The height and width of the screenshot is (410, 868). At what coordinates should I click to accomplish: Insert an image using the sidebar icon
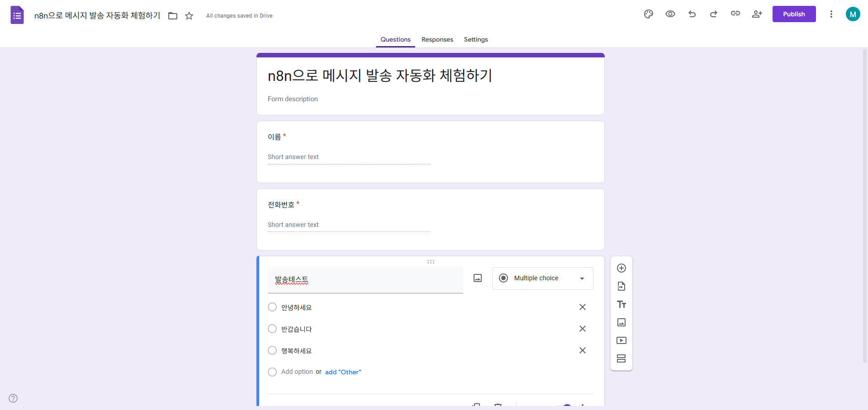(621, 322)
